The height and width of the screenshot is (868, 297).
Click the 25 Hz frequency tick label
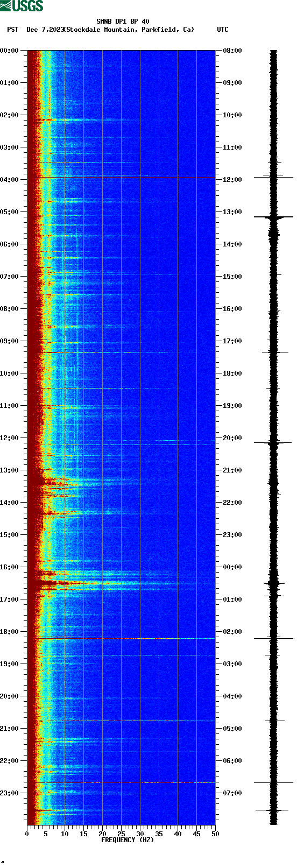pyautogui.click(x=121, y=834)
